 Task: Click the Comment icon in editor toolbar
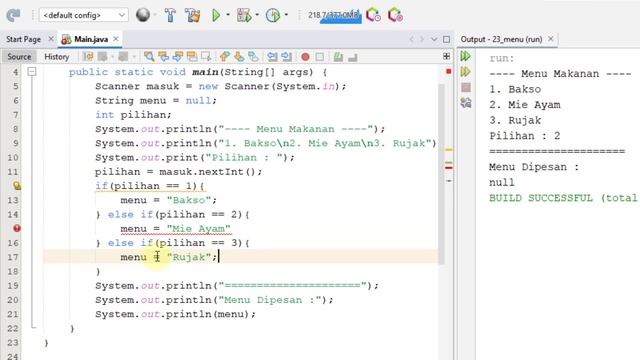(338, 57)
